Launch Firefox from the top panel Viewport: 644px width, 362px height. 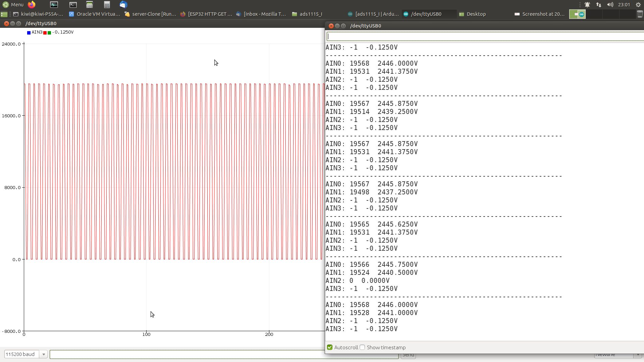coord(32,5)
